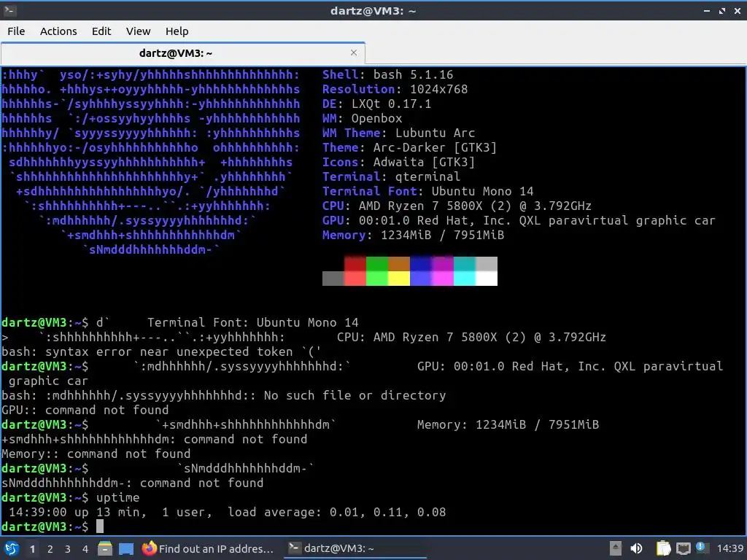Click 'bash: syntax error near unexpected token' line
The image size is (747, 560).
tap(161, 351)
